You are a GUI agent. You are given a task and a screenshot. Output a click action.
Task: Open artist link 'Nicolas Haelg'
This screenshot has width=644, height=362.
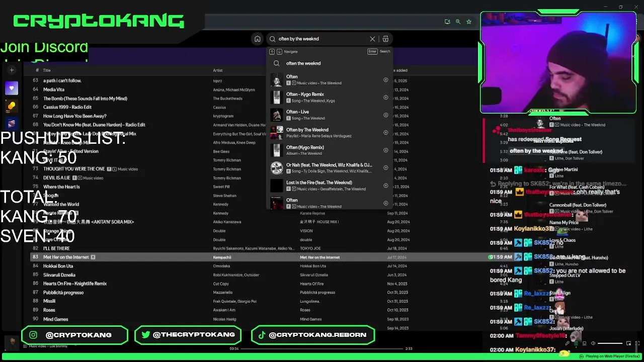click(224, 319)
